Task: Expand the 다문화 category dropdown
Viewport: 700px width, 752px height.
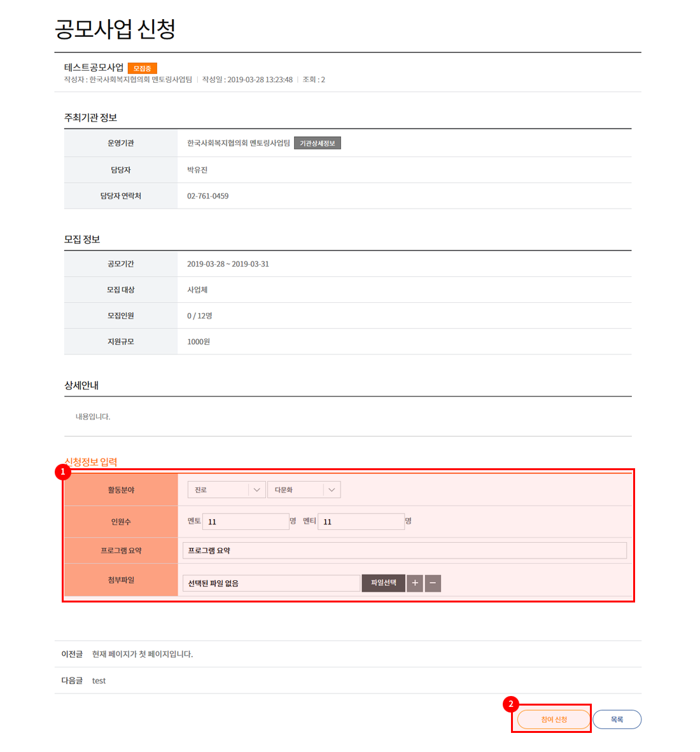Action: click(x=304, y=490)
